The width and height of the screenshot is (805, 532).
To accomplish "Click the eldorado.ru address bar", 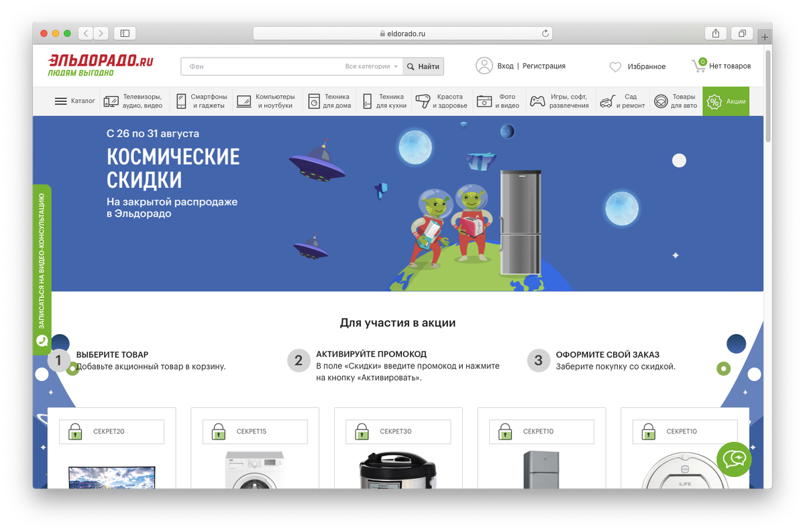I will tap(402, 33).
